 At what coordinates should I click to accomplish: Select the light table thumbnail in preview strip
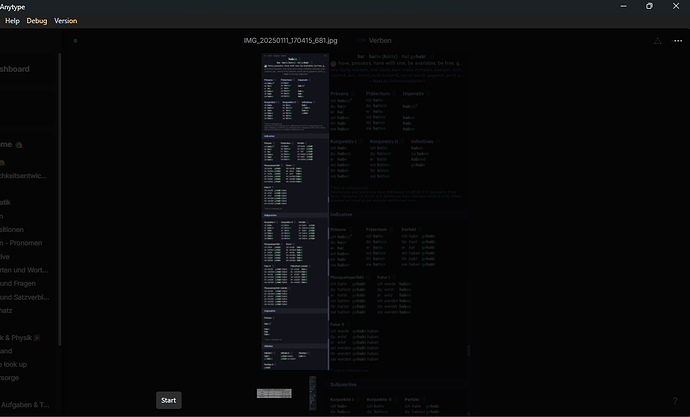(274, 393)
